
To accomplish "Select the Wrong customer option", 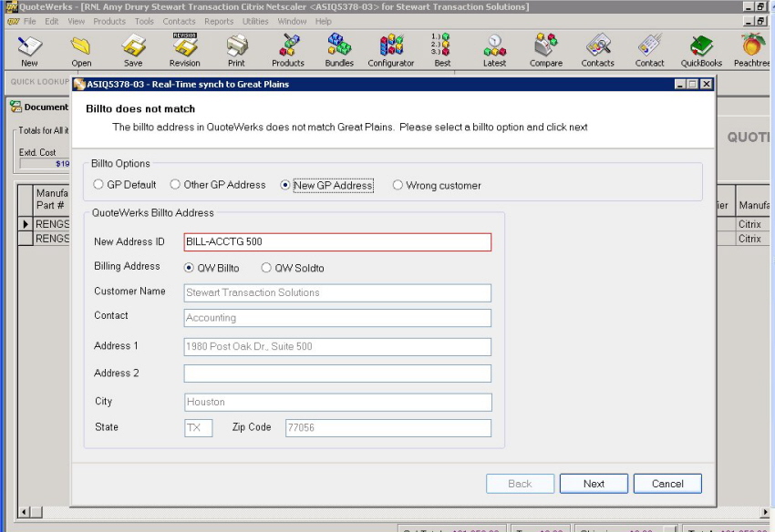I will [x=398, y=185].
